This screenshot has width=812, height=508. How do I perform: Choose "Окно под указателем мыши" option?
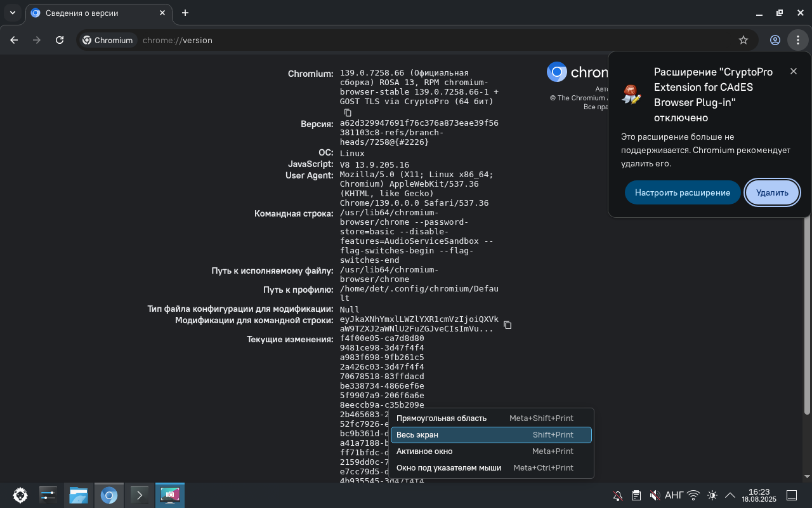click(x=491, y=468)
